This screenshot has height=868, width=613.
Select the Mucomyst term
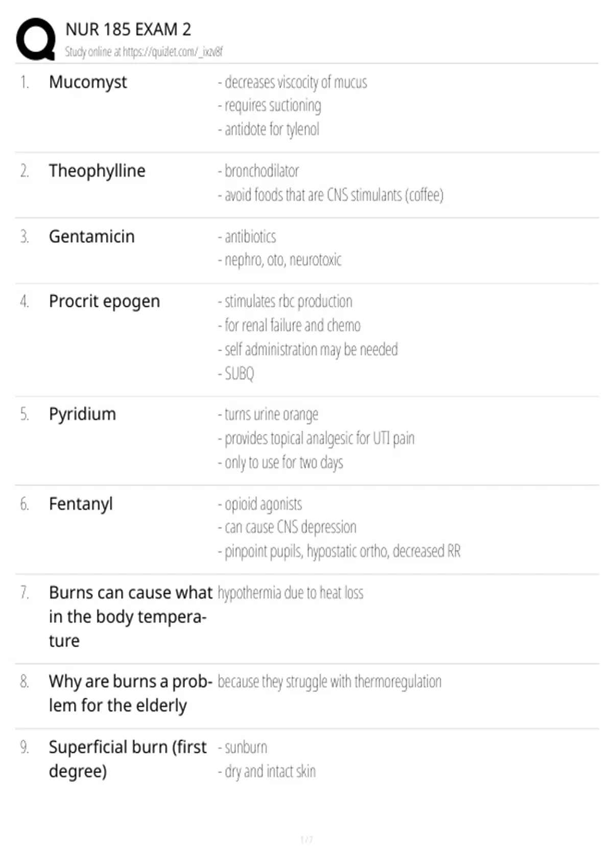click(x=88, y=82)
